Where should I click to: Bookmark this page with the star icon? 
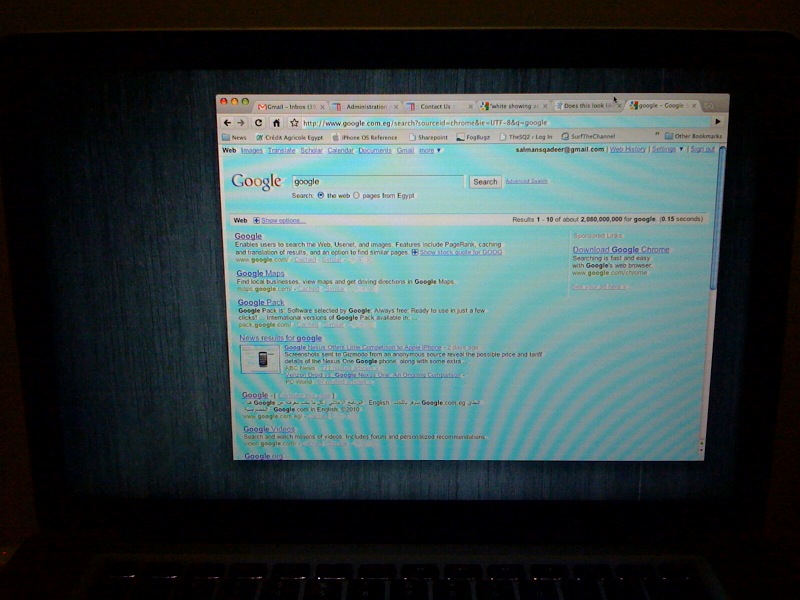(x=294, y=122)
